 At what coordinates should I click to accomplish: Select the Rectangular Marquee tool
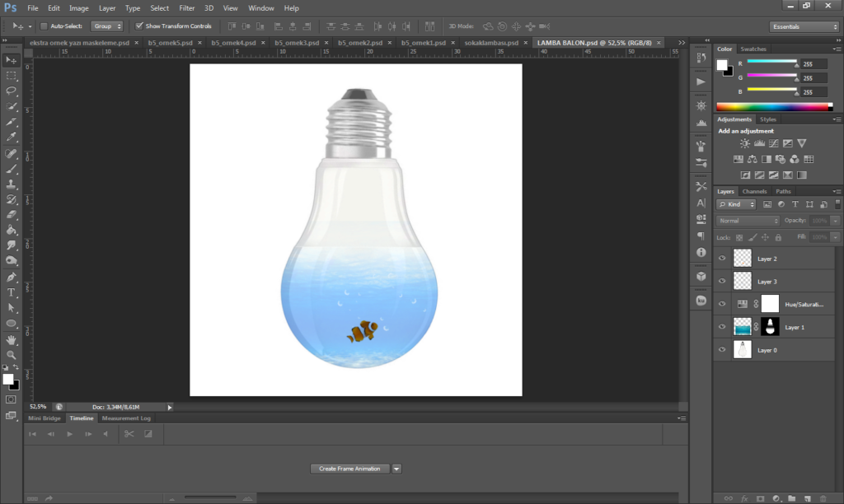pyautogui.click(x=12, y=76)
